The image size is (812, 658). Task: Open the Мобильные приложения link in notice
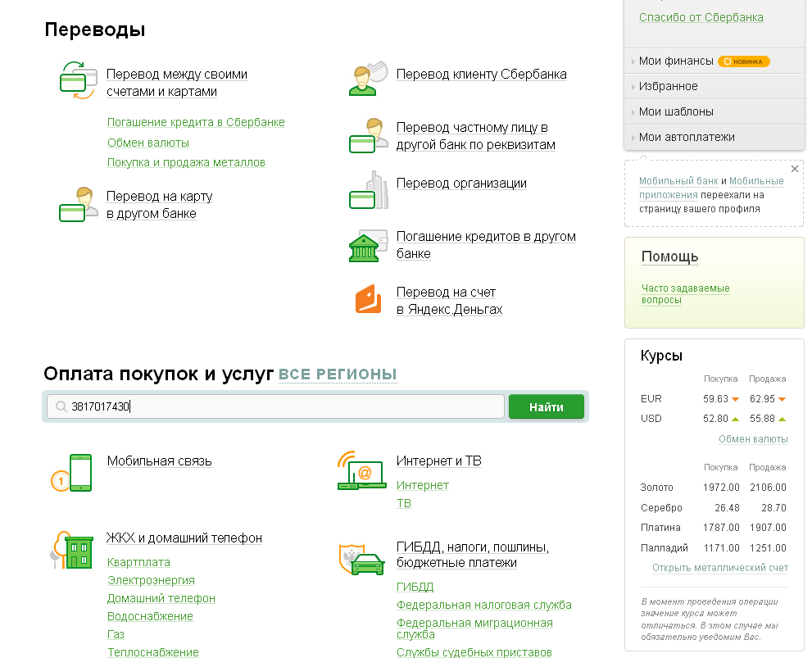tap(711, 188)
